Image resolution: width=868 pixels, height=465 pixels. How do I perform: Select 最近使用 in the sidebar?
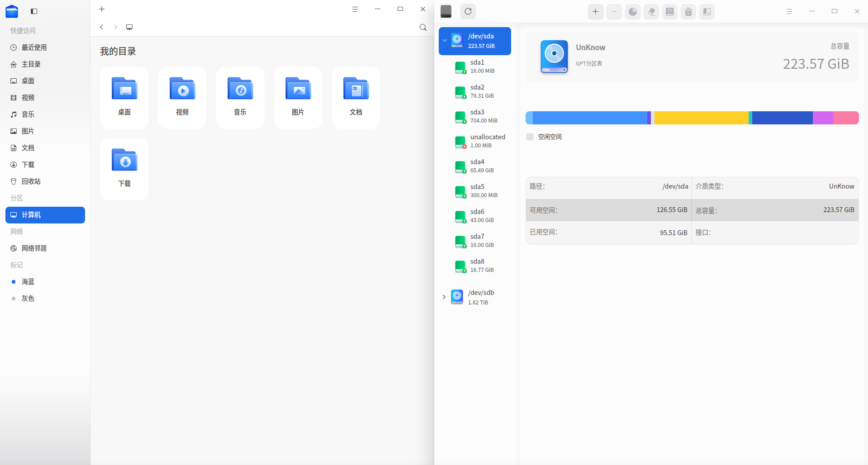point(45,47)
